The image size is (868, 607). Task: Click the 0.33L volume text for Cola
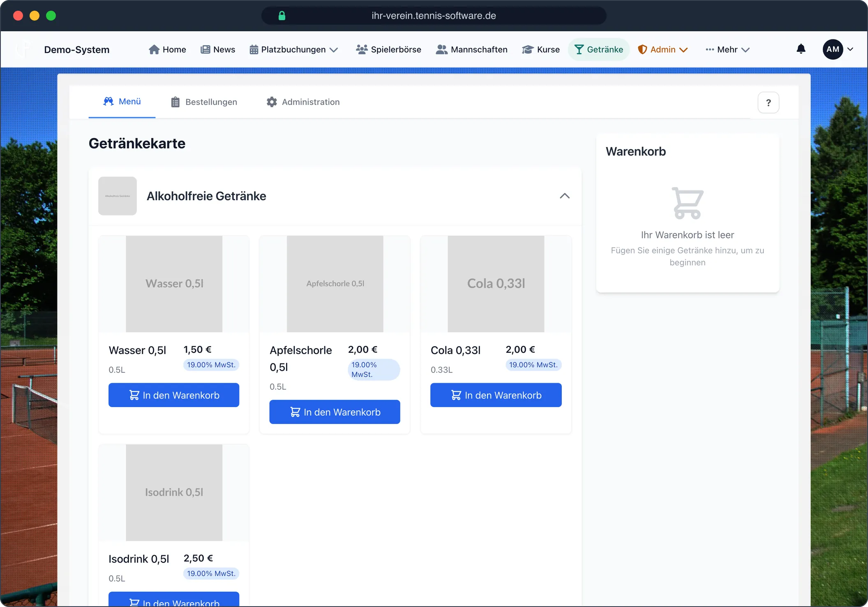441,370
